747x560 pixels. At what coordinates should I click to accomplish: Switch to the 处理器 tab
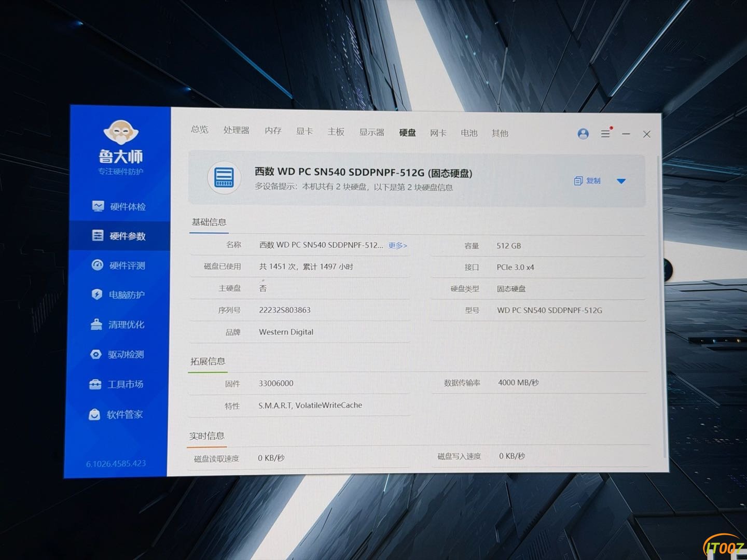[x=237, y=130]
